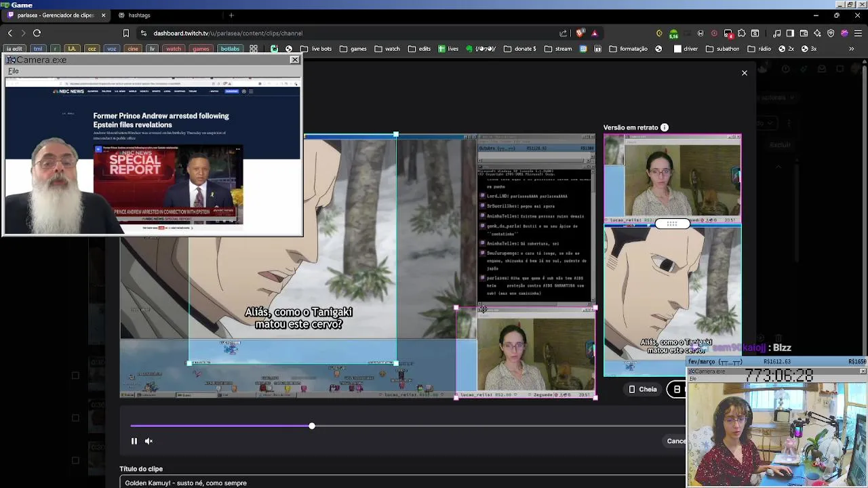Open the '3x' bookmark
The width and height of the screenshot is (868, 488).
809,49
